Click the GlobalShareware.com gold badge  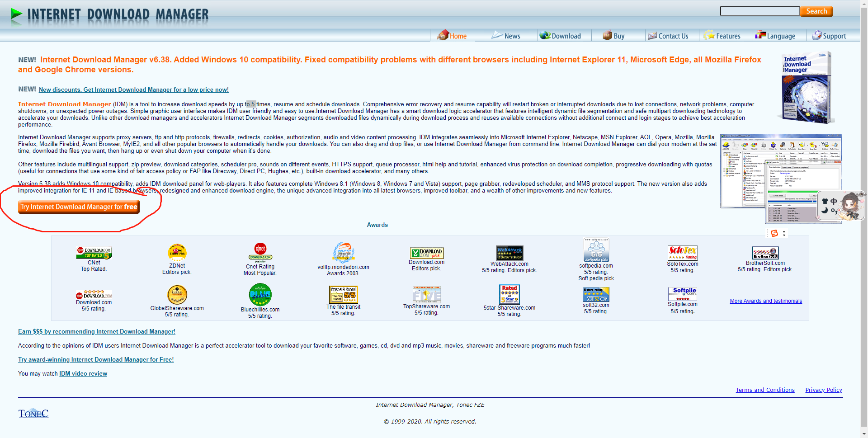(x=177, y=295)
